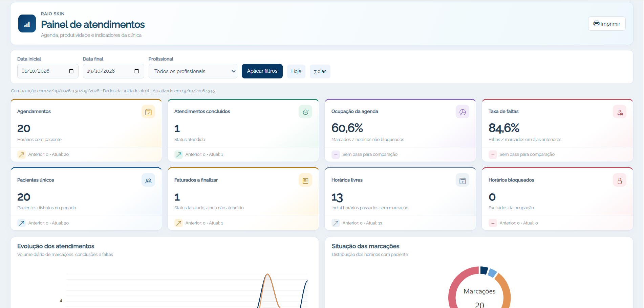Click the Excluídos da ocupação caption

click(x=511, y=208)
